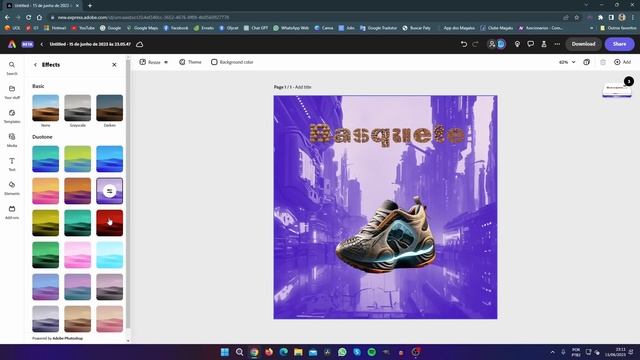Open the zoom percentage dropdown

click(x=567, y=62)
